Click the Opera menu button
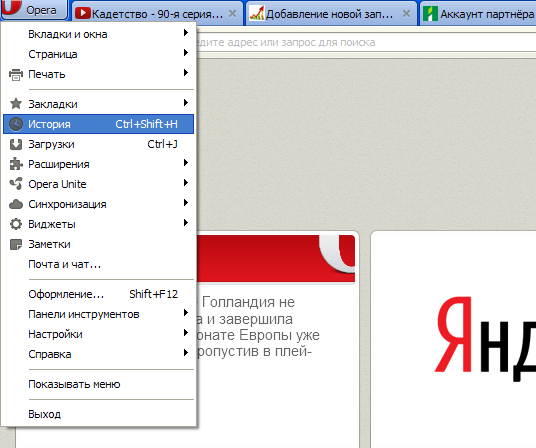The image size is (536, 448). pyautogui.click(x=34, y=10)
